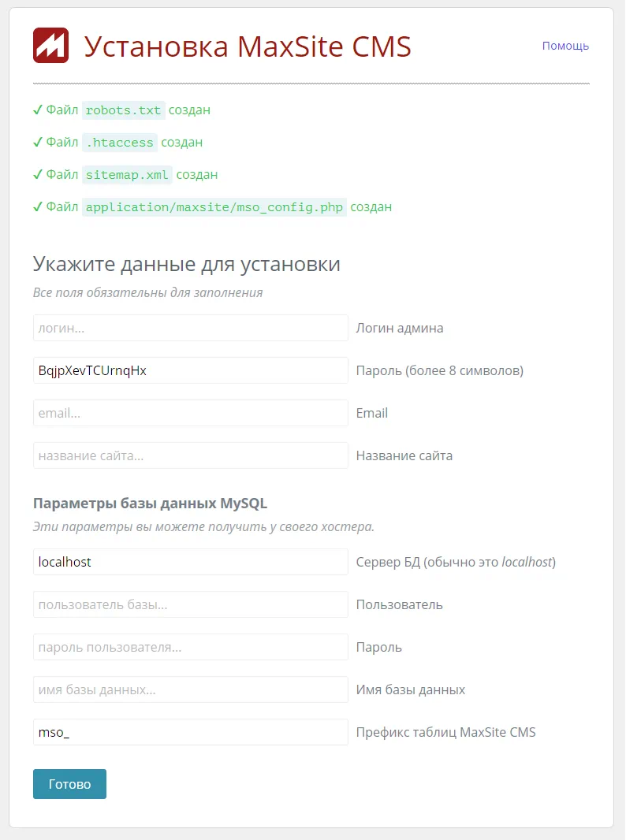Focus the Логин админа input field
Image resolution: width=626 pixels, height=840 pixels.
[191, 328]
